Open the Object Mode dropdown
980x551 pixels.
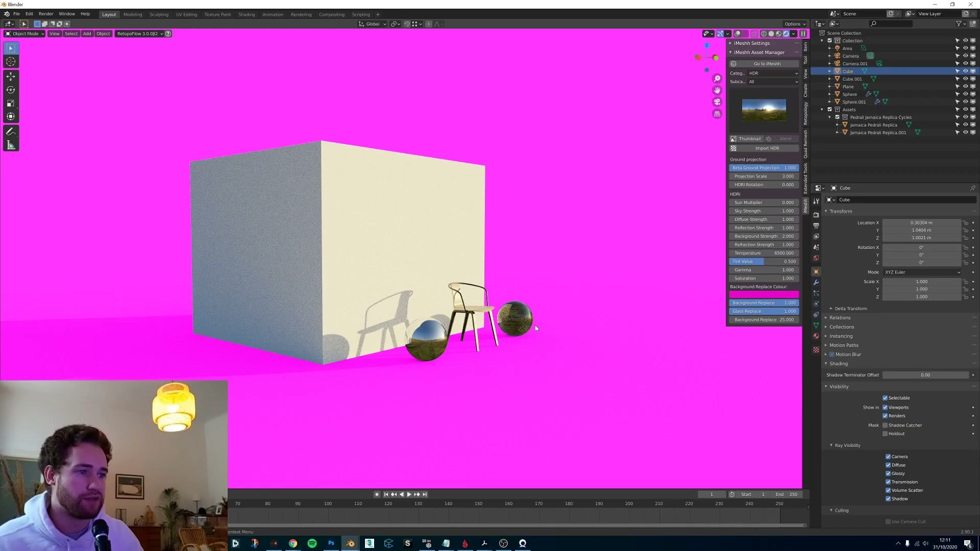click(24, 34)
